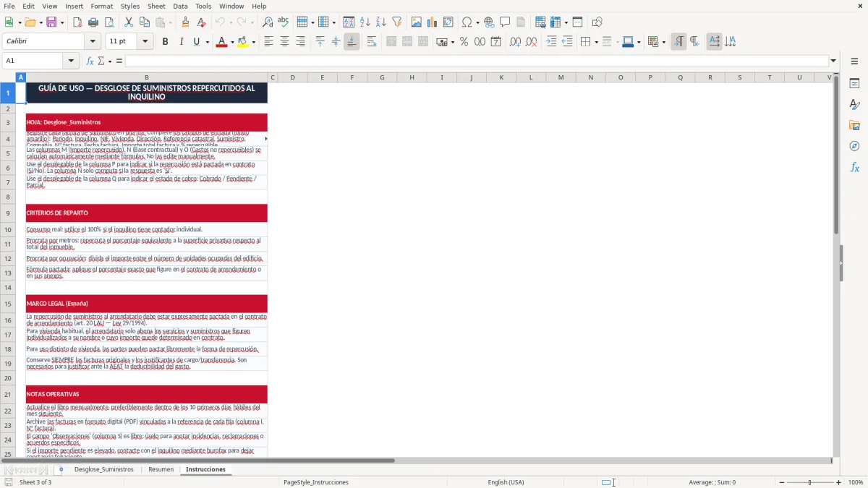Image resolution: width=868 pixels, height=488 pixels.
Task: Toggle Wrap Text
Action: [x=372, y=42]
